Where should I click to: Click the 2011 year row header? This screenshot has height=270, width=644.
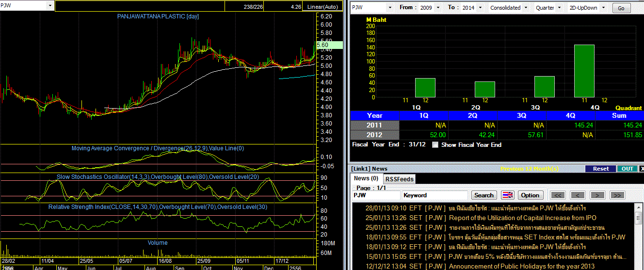tap(374, 125)
